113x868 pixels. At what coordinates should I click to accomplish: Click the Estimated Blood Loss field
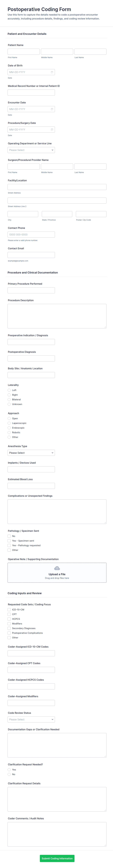click(x=31, y=486)
